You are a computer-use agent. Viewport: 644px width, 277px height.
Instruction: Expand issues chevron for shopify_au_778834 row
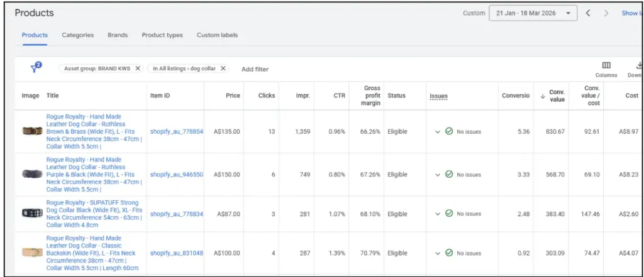[438, 214]
